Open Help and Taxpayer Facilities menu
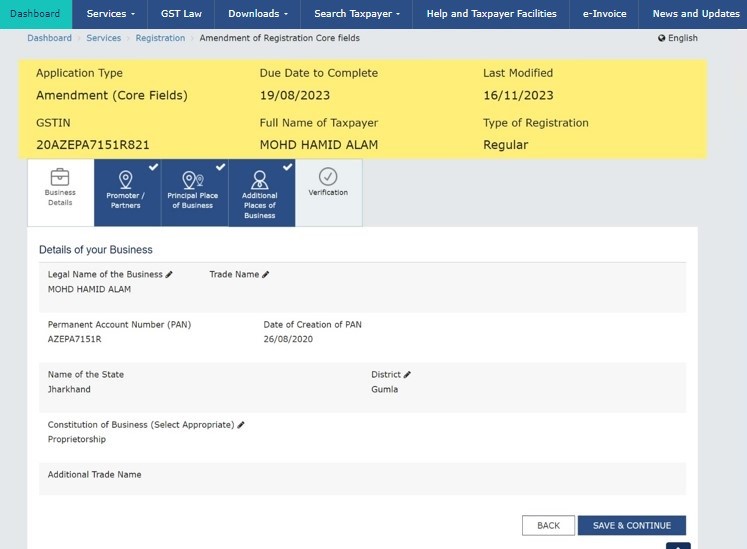Image resolution: width=747 pixels, height=549 pixels. [x=490, y=14]
